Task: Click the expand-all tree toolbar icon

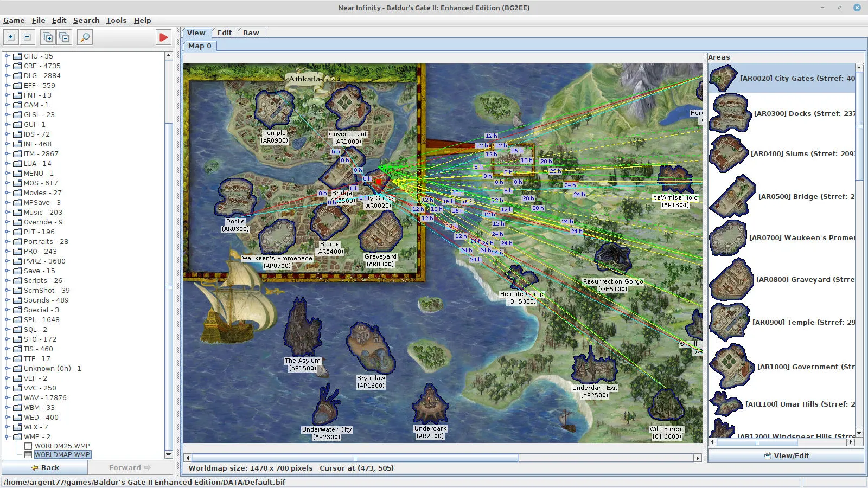Action: click(x=48, y=37)
